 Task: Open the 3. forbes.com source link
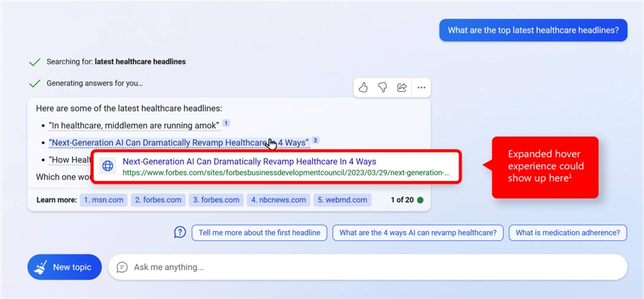coord(216,200)
